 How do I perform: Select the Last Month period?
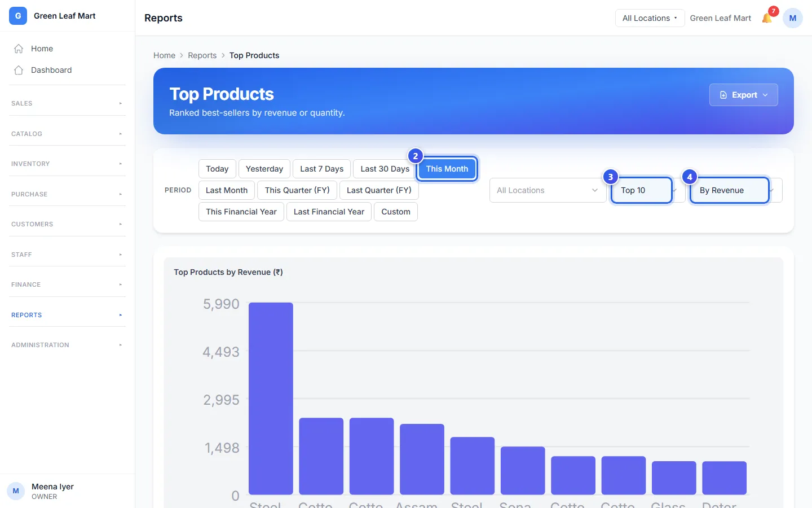pyautogui.click(x=227, y=190)
